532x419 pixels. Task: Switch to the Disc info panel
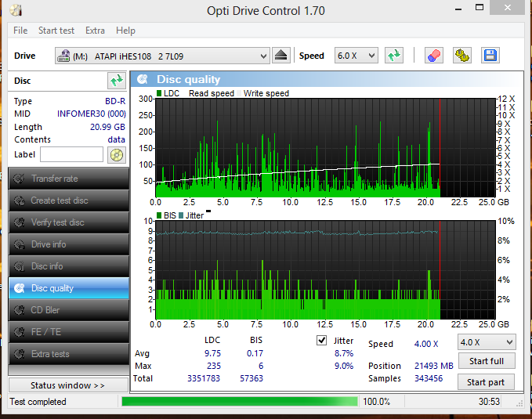coord(69,266)
